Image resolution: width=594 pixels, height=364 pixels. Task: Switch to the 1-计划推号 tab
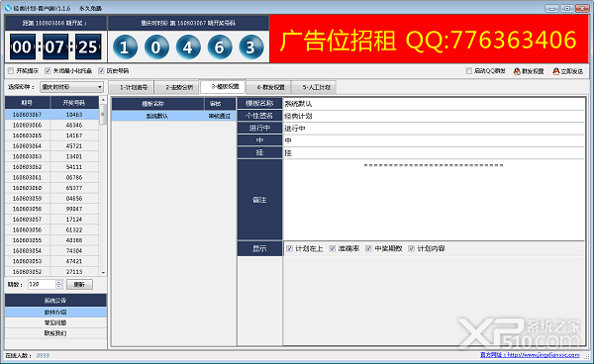pyautogui.click(x=131, y=87)
